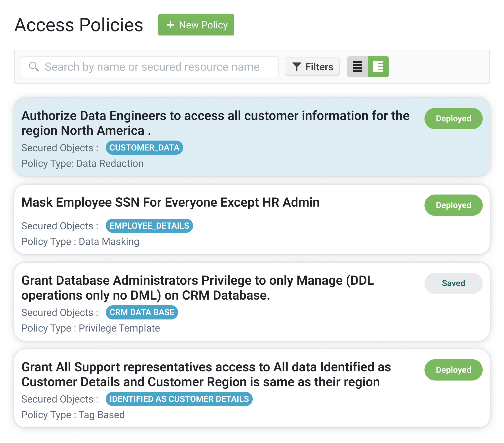Click Secured Objects label in Database Administrators card
504x443 pixels.
(60, 313)
